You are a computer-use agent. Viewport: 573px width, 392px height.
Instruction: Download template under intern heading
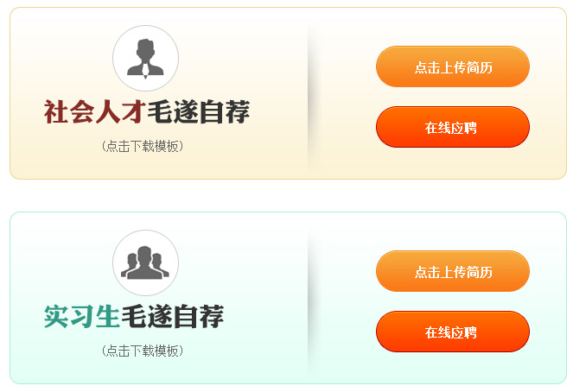[x=143, y=351]
